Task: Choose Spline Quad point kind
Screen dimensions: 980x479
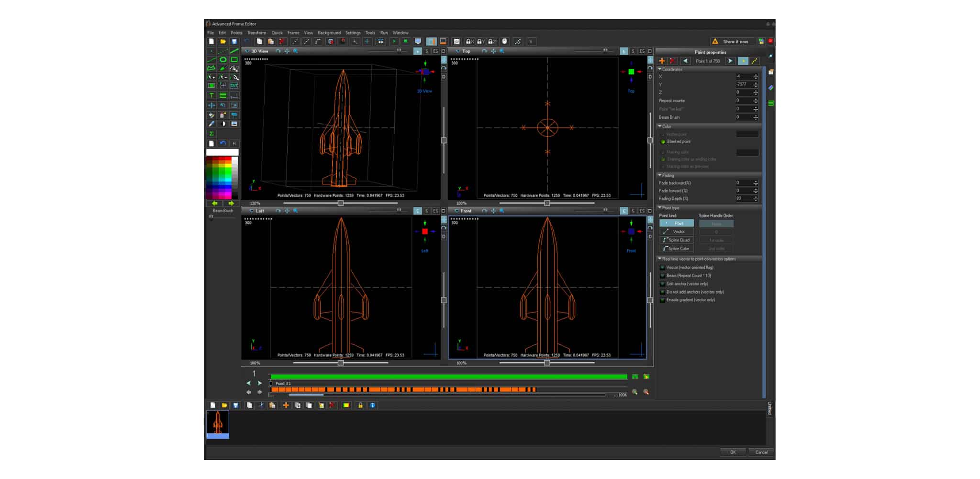Action: (676, 240)
